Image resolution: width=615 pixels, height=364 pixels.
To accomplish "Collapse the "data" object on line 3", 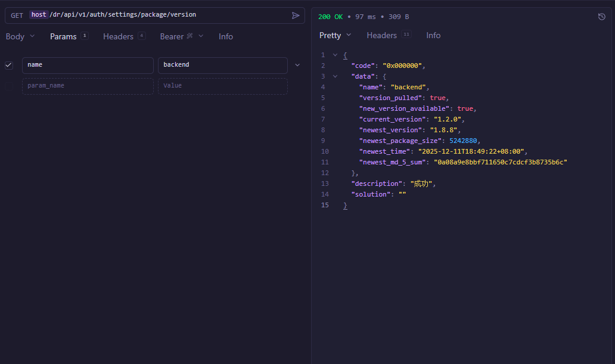I will (x=335, y=76).
